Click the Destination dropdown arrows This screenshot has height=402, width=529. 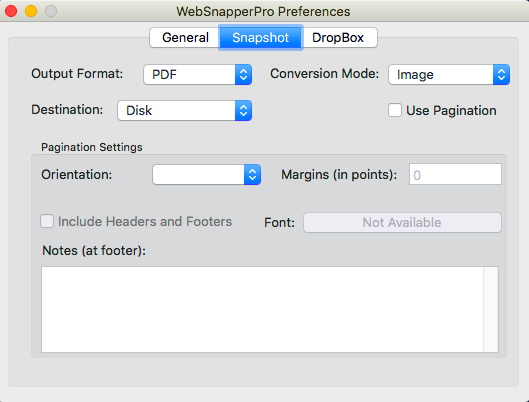[243, 110]
